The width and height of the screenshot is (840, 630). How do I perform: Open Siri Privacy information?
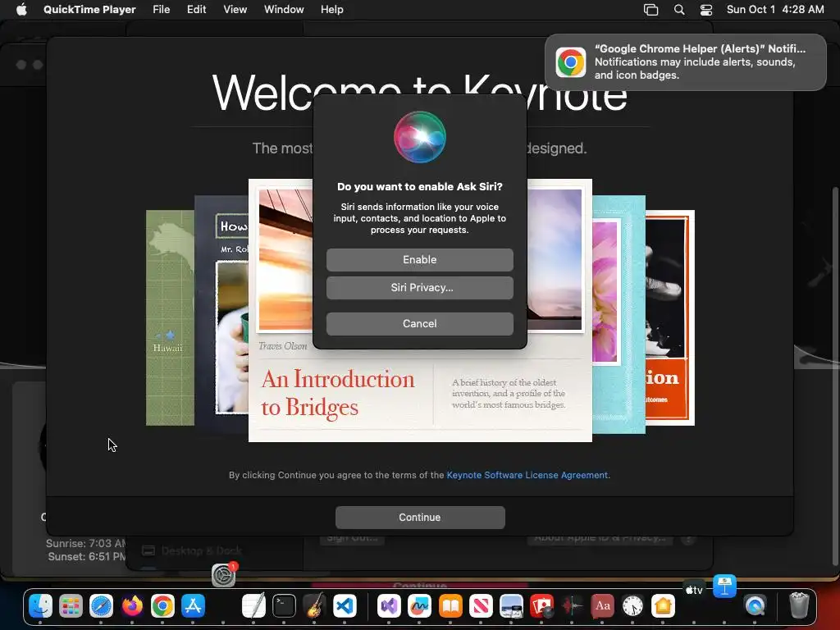pos(419,288)
